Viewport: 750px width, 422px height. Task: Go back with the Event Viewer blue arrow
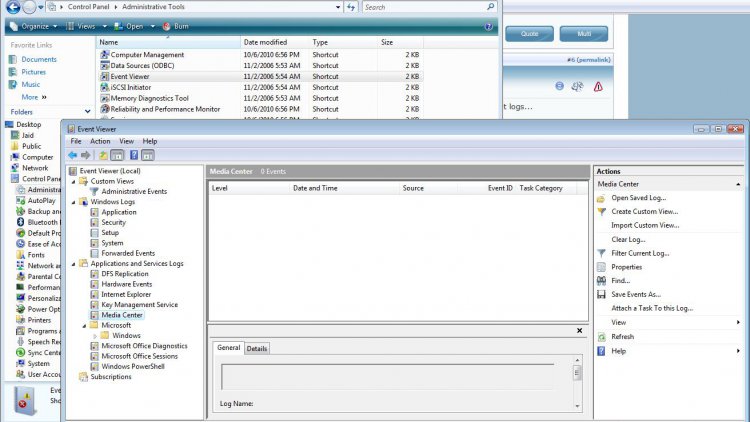coord(72,155)
